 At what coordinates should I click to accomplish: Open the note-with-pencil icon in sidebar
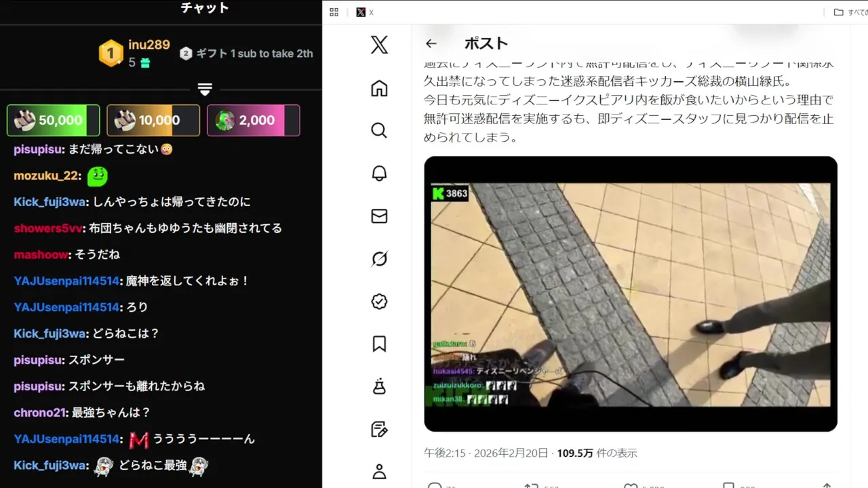coord(379,429)
